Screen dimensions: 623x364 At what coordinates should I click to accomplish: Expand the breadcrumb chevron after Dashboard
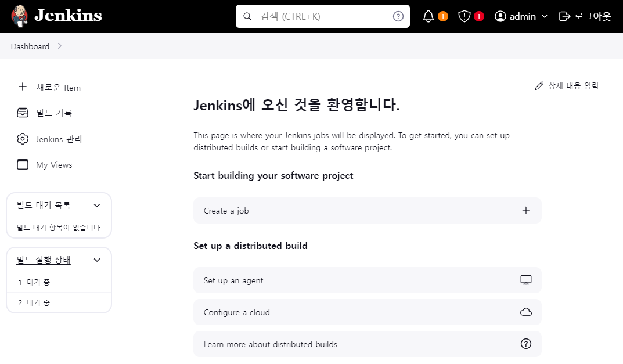(x=60, y=46)
